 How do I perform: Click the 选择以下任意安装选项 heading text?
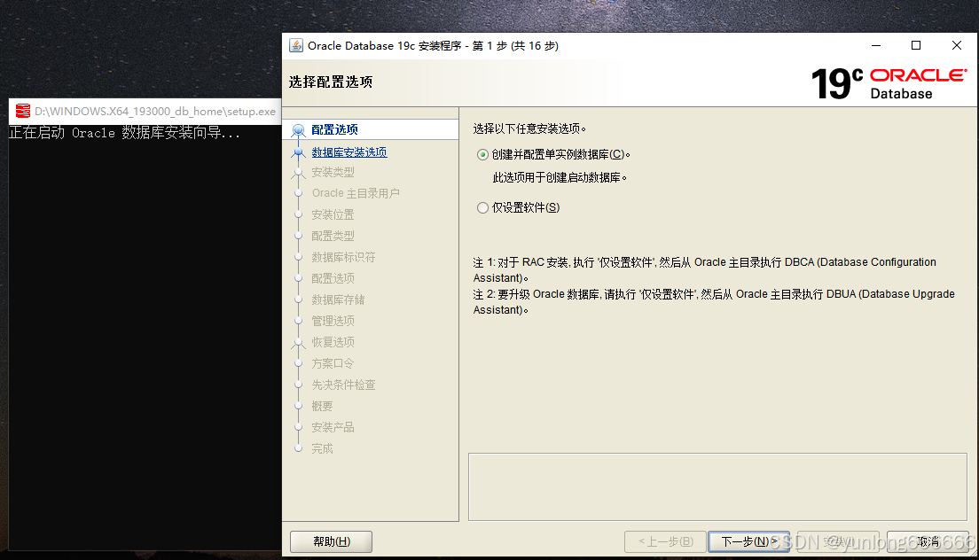click(x=529, y=128)
